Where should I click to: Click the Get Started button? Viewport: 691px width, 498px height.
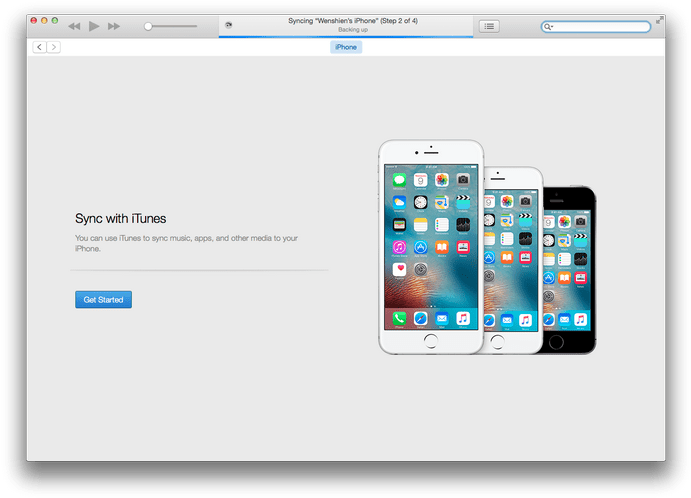click(104, 300)
